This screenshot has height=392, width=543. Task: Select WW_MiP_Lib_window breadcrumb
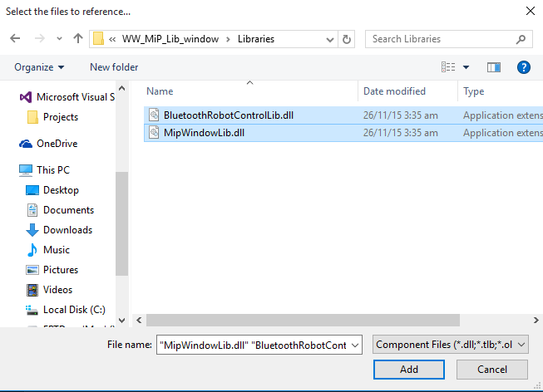[170, 39]
